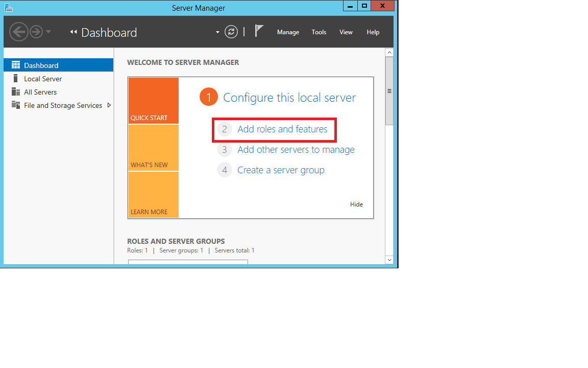Viewport: 588px width, 368px height.
Task: Click Create a server group link
Action: click(281, 170)
